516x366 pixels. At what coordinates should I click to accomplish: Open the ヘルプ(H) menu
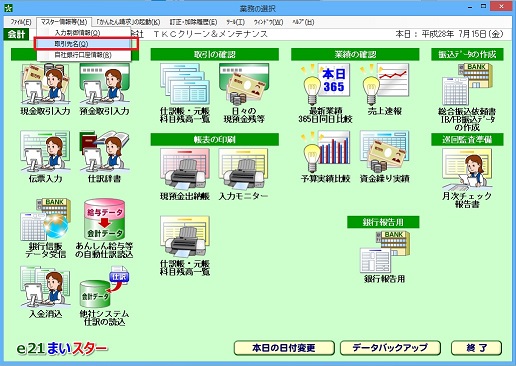pyautogui.click(x=303, y=22)
